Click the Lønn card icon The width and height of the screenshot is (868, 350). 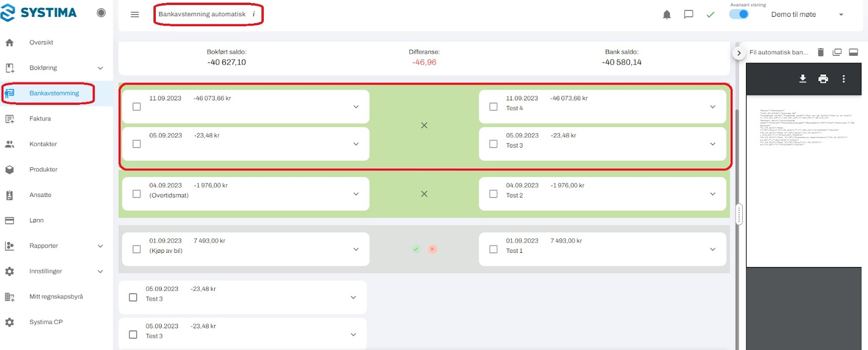pyautogui.click(x=10, y=220)
